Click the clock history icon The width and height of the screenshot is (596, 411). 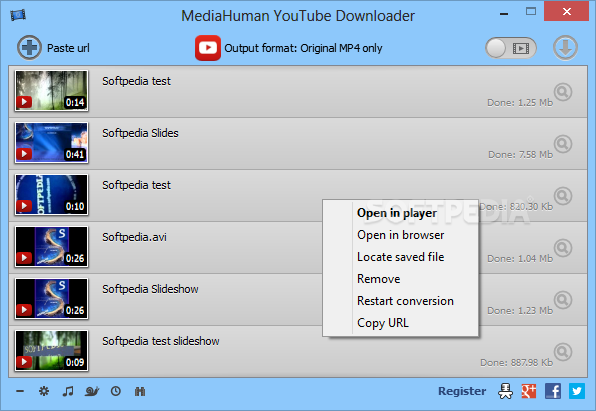[x=116, y=391]
